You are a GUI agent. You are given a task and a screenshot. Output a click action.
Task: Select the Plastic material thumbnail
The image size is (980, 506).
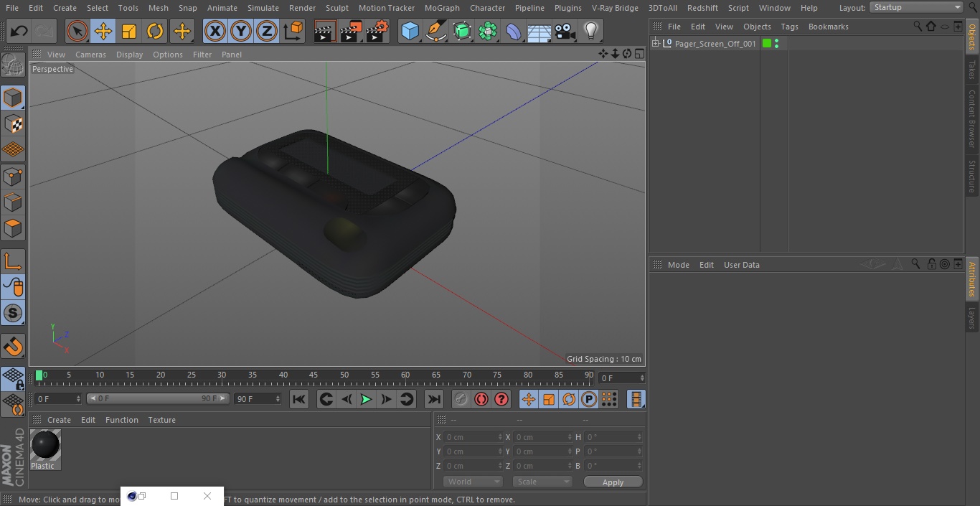tap(45, 445)
